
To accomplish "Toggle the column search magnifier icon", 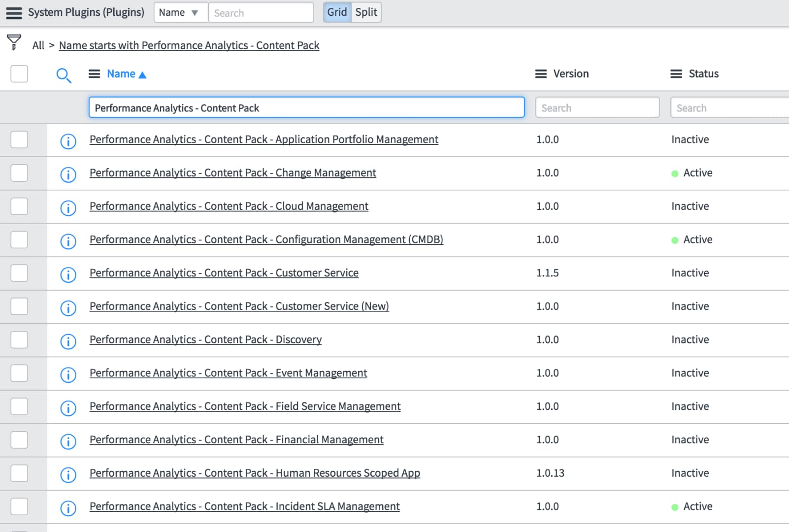I will coord(64,75).
